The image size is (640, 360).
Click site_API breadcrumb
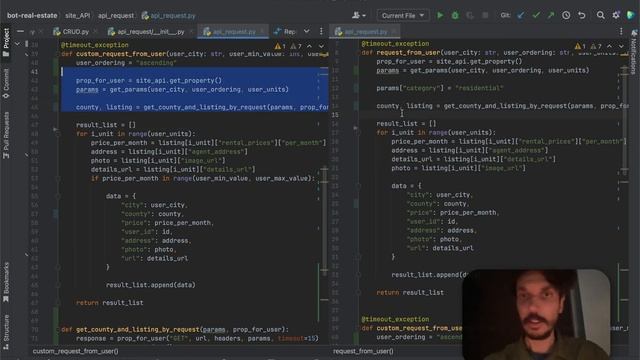(78, 16)
